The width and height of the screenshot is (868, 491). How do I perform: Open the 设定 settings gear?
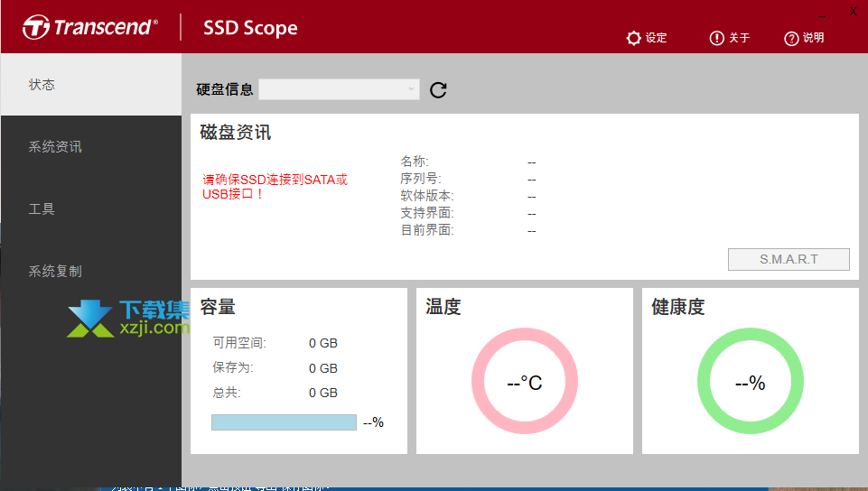646,38
